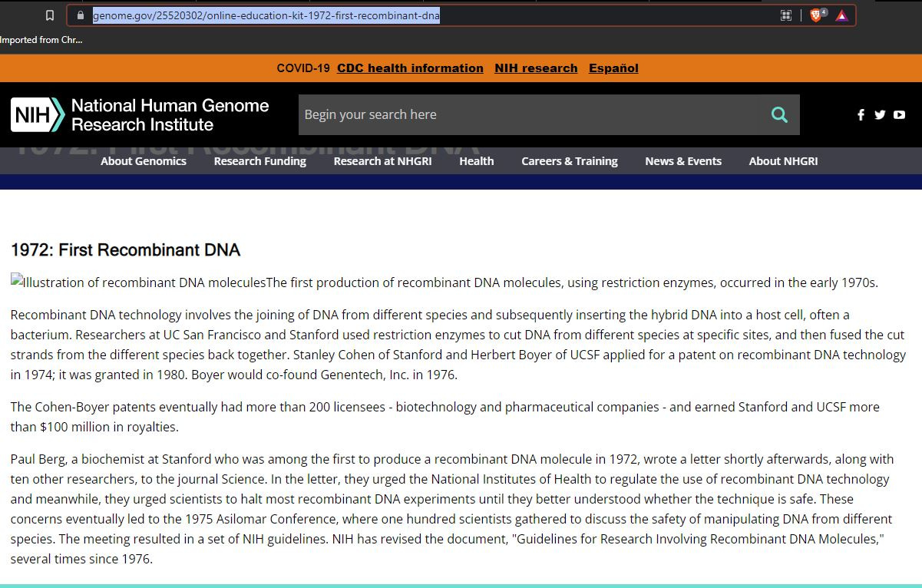Click the 'Begin your search here' field
Viewport: 922px width, 588px height.
[x=529, y=114]
